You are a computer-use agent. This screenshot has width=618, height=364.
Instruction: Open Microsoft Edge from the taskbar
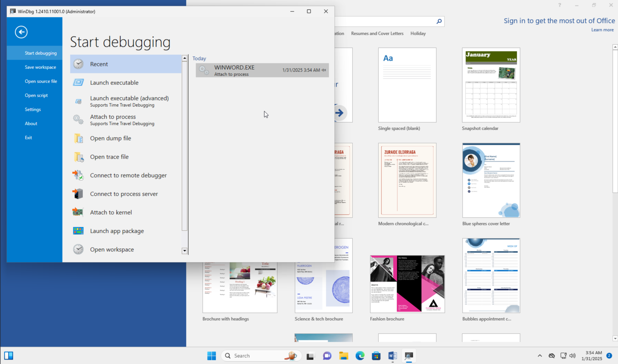(359, 356)
